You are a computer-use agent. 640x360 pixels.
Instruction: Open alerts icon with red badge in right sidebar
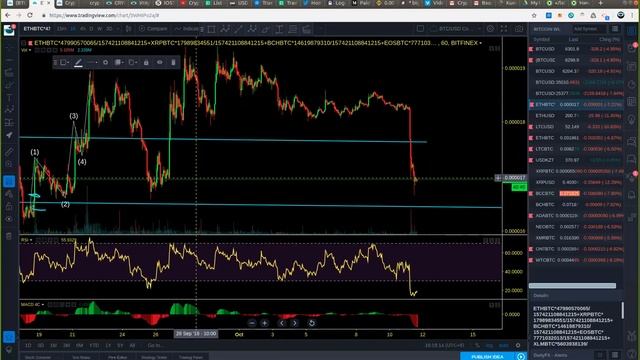coord(632,47)
